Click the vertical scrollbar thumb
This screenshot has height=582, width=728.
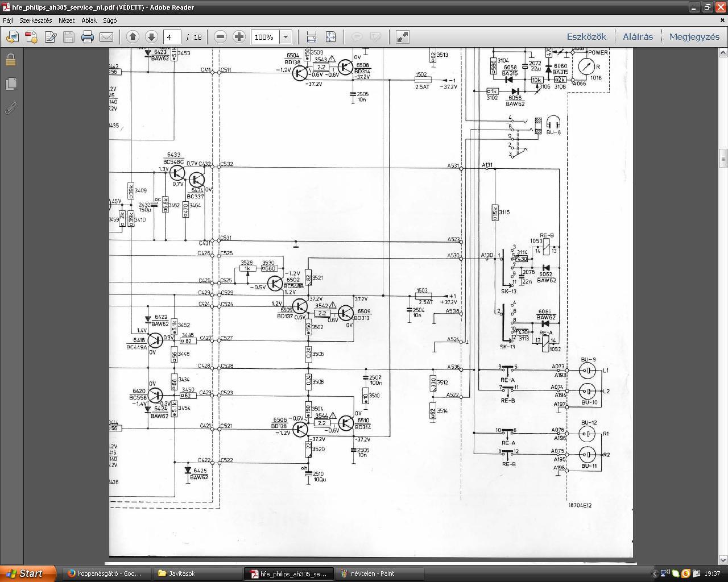pyautogui.click(x=723, y=157)
